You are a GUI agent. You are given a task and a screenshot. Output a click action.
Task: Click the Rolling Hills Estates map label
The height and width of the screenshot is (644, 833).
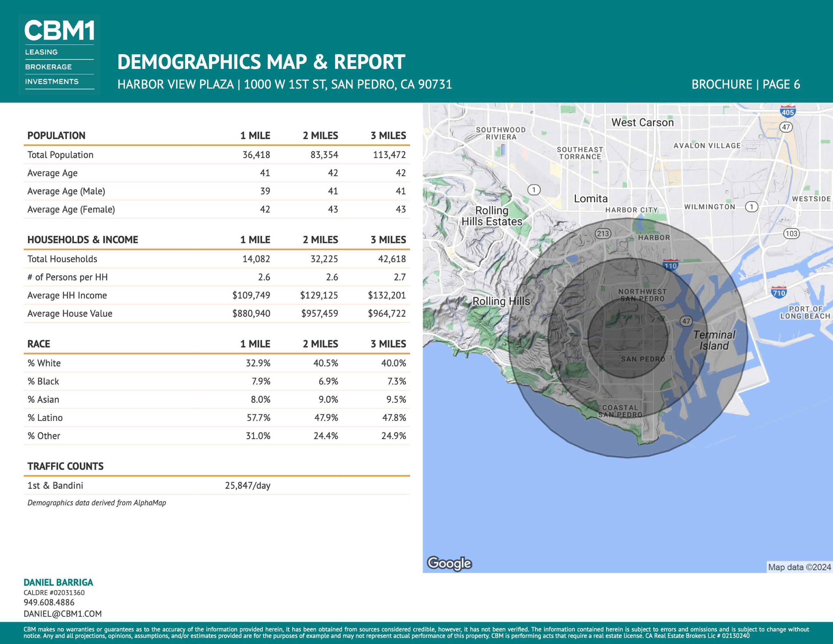click(x=491, y=216)
